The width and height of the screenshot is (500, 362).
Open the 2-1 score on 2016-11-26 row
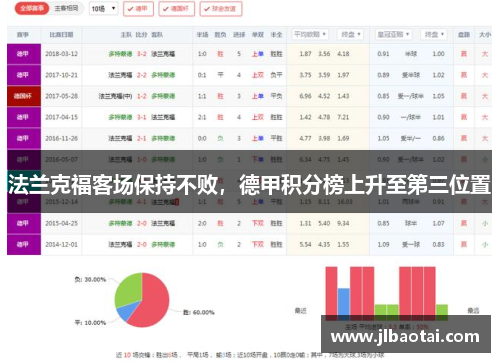142,138
